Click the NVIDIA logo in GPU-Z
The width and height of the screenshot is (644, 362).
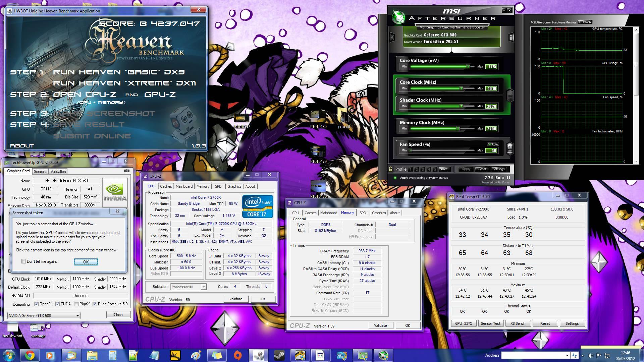[x=115, y=192]
